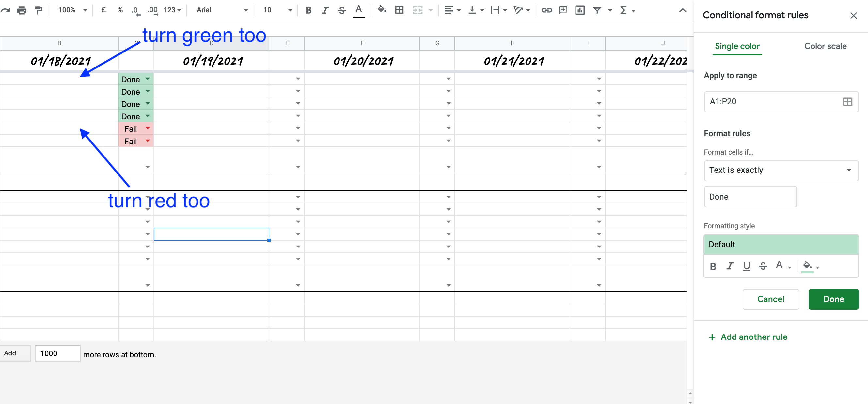
Task: Click the Functions sigma icon
Action: (x=624, y=10)
